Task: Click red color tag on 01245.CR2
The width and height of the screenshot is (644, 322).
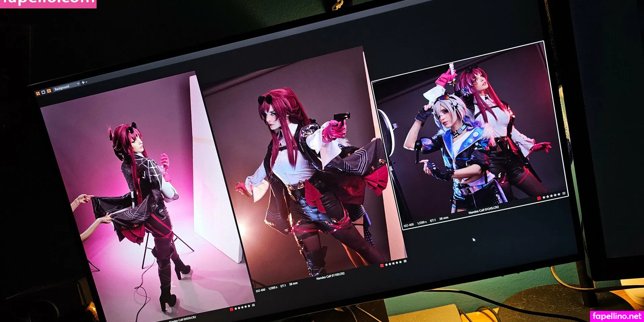Action: pyautogui.click(x=539, y=198)
